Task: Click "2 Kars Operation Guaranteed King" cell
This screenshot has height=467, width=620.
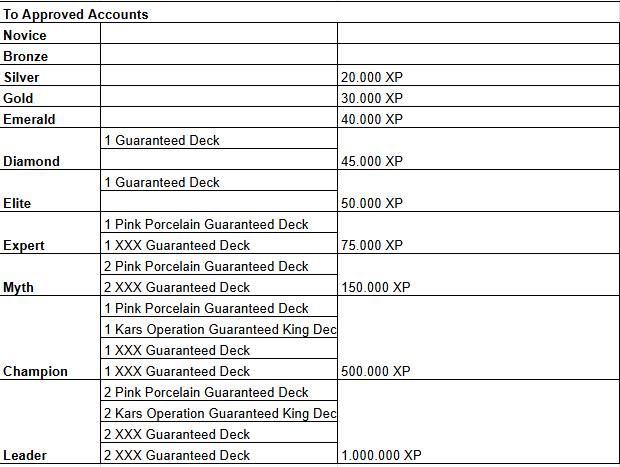Action: click(219, 414)
